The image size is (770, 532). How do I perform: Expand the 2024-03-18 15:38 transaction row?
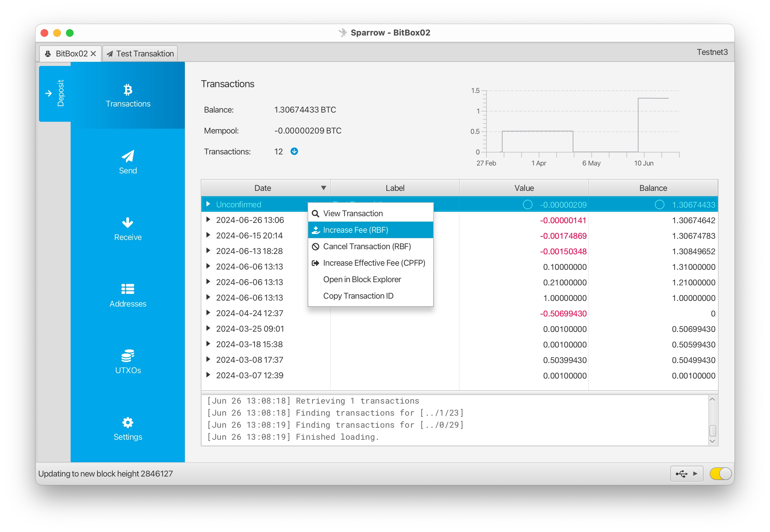pyautogui.click(x=208, y=344)
